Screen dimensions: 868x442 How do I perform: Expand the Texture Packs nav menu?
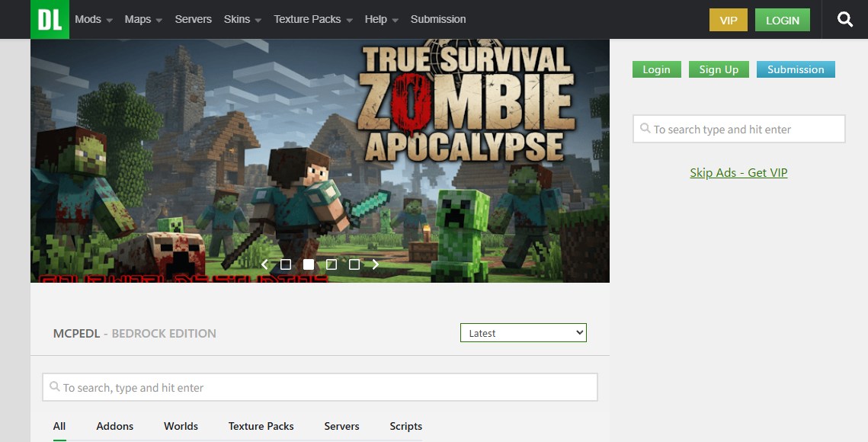312,19
